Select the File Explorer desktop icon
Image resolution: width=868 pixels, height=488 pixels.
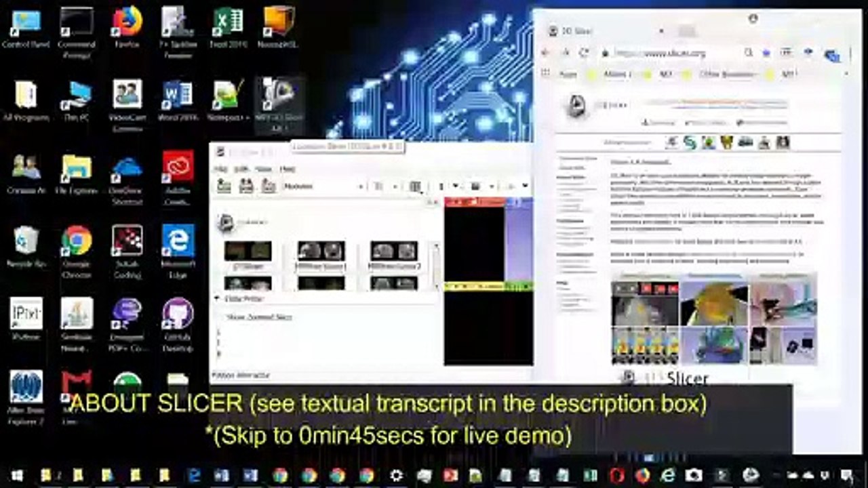76,174
